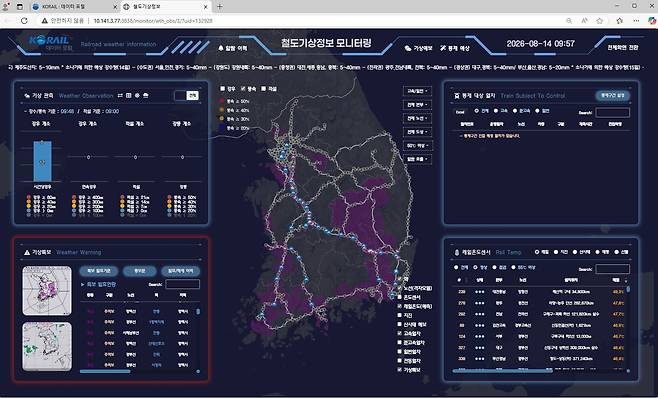
Task: Toggle the 강우 checkbox above map legend
Action: click(222, 89)
